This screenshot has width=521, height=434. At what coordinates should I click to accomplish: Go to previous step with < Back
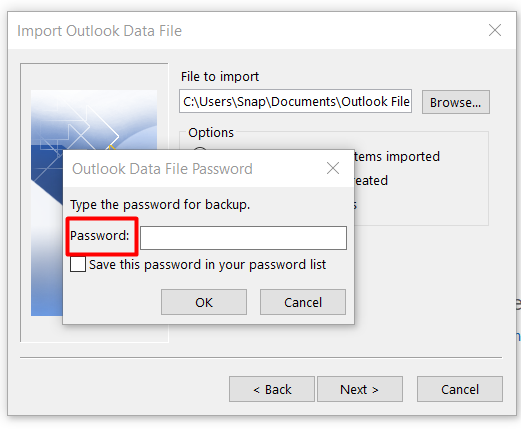pos(272,389)
